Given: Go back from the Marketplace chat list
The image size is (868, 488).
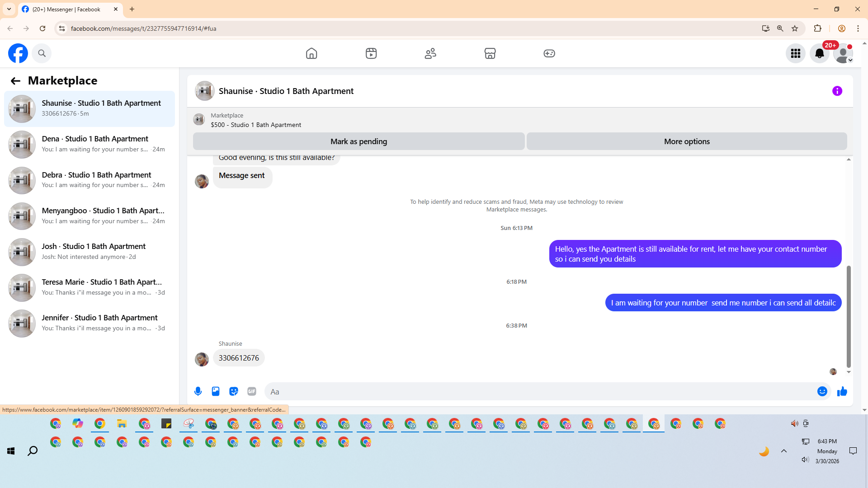Looking at the screenshot, I should coord(15,81).
